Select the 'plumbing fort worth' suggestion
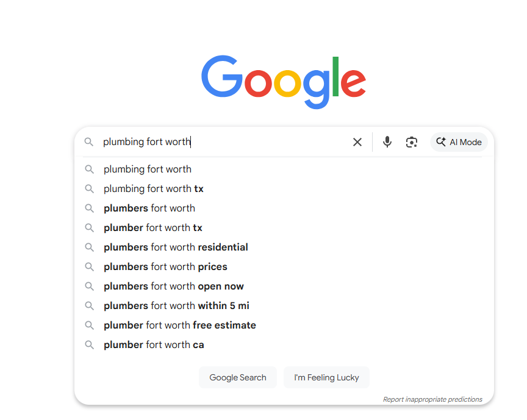This screenshot has height=420, width=527. coord(147,169)
